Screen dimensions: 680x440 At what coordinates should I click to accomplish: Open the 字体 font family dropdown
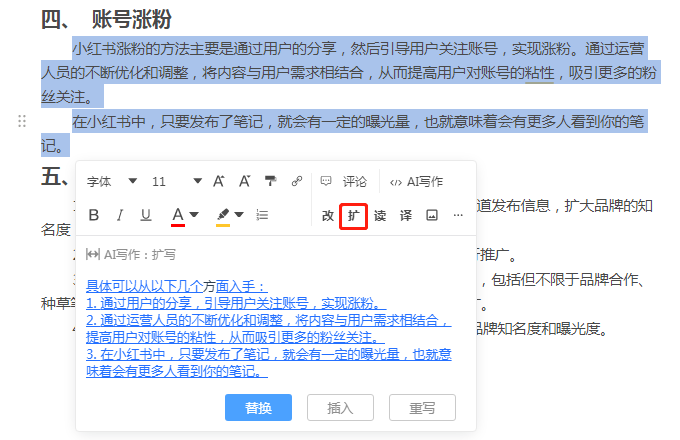click(x=112, y=181)
